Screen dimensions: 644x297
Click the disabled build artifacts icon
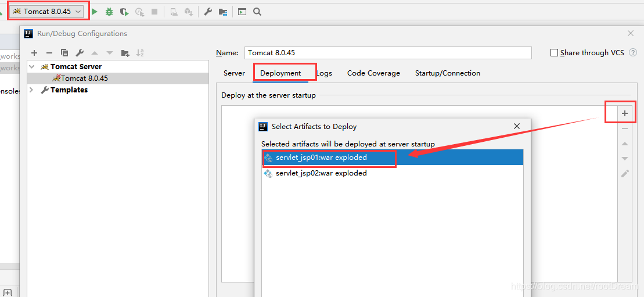[189, 12]
